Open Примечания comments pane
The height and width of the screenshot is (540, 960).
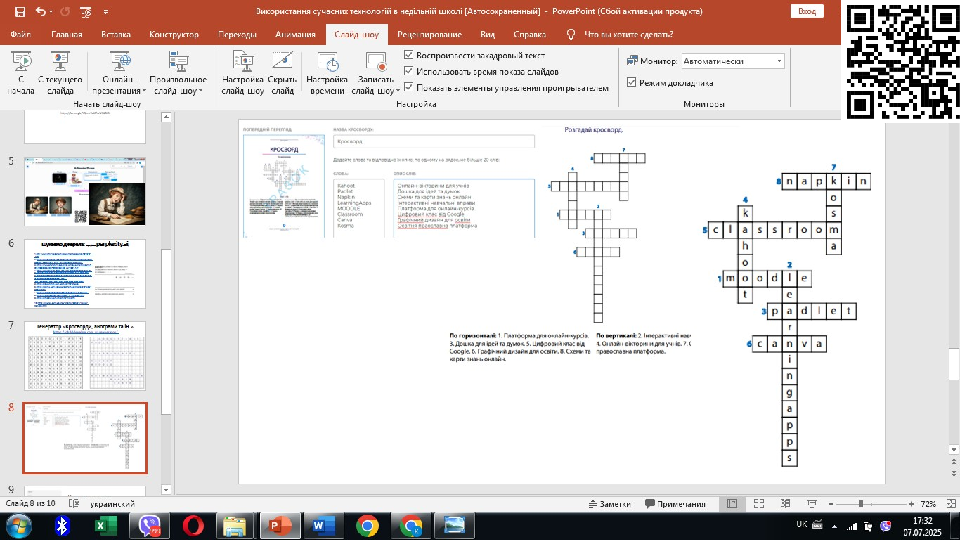675,504
